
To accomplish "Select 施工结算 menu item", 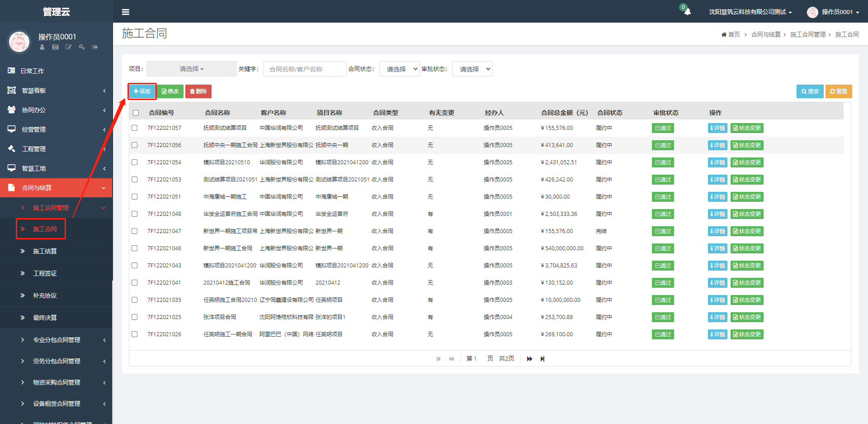I will [56, 251].
